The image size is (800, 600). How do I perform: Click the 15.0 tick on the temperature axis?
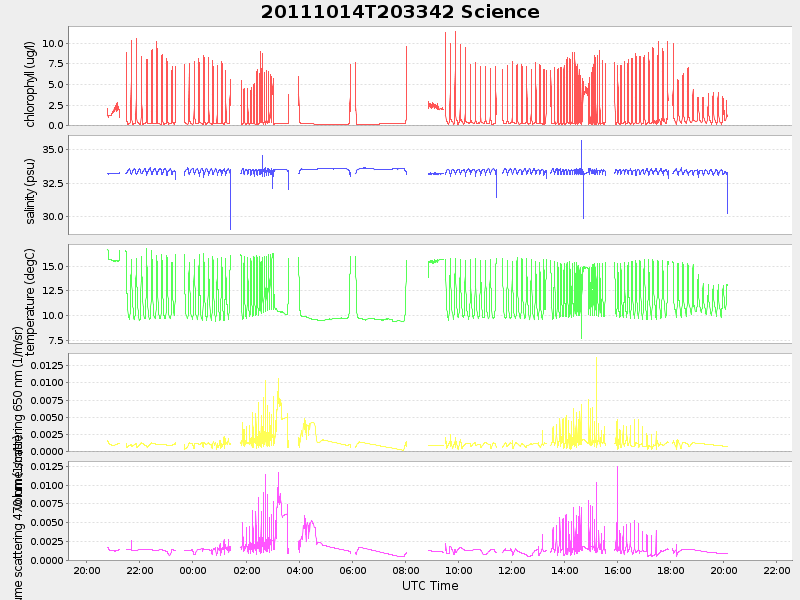pyautogui.click(x=53, y=267)
